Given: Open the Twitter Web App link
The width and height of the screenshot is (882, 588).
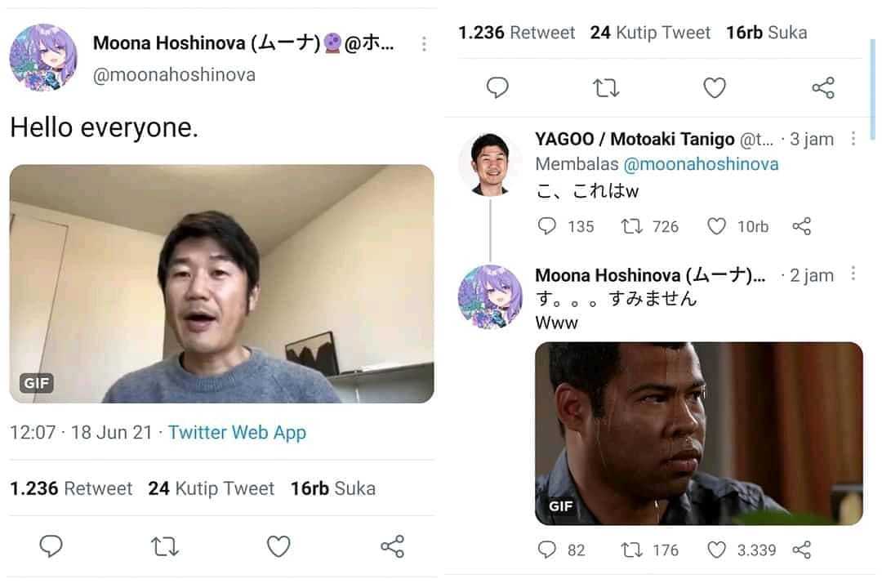Looking at the screenshot, I should coord(237,433).
